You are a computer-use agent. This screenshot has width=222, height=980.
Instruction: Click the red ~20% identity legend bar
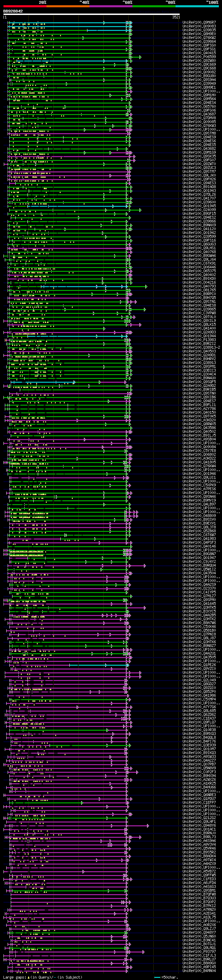tap(25, 7)
